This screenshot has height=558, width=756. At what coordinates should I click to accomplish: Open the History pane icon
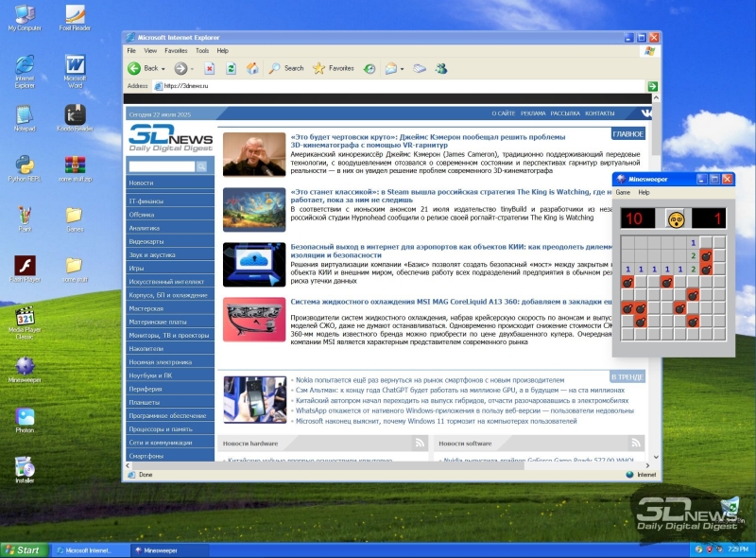pos(369,69)
